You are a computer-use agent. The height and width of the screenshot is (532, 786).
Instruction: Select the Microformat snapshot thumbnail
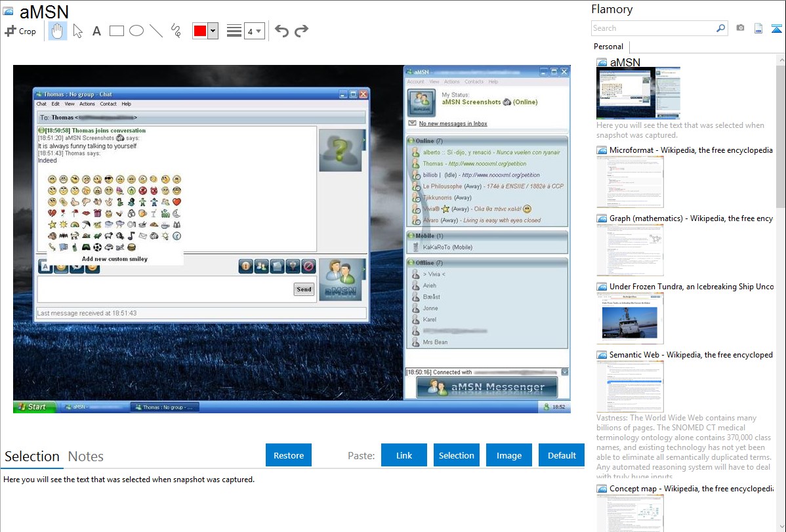630,182
